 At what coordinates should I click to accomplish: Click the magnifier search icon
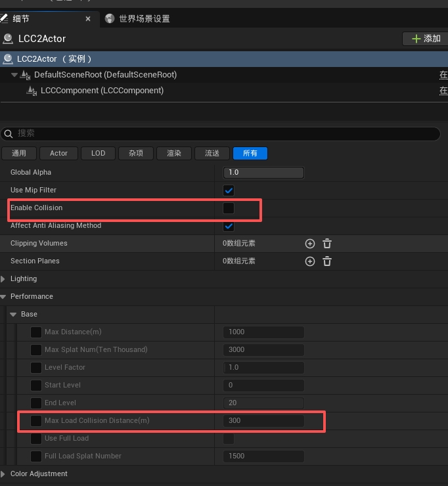point(9,133)
